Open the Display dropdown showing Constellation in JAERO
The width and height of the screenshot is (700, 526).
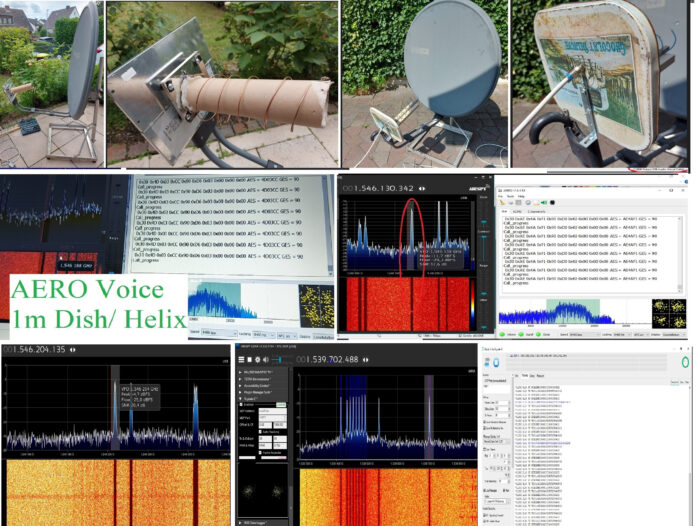(x=674, y=334)
